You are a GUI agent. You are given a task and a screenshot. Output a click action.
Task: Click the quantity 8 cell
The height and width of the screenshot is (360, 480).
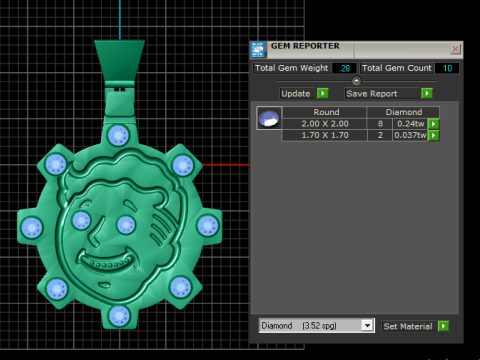[380, 124]
